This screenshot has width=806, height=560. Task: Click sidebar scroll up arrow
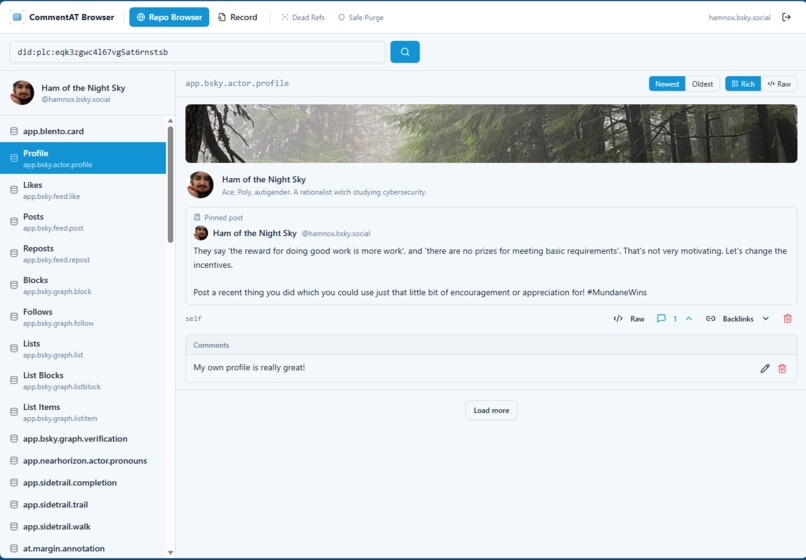170,121
